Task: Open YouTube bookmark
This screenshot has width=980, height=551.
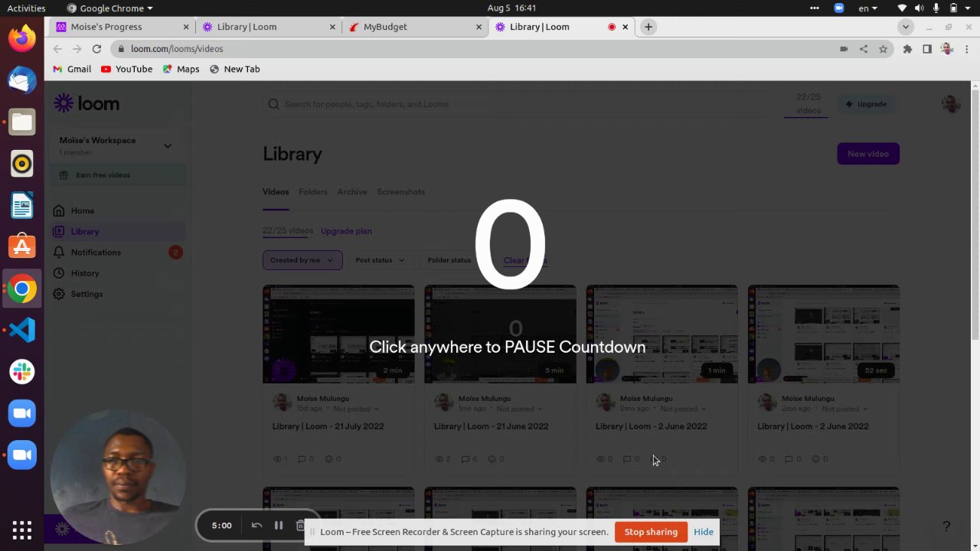Action: coord(126,69)
